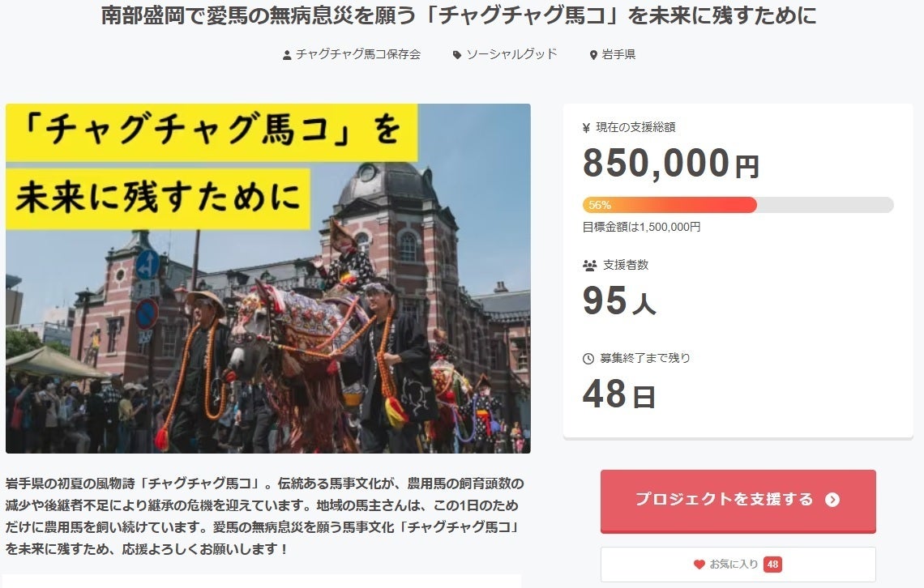Click the arrow icon in the support button
924x588 pixels.
832,500
